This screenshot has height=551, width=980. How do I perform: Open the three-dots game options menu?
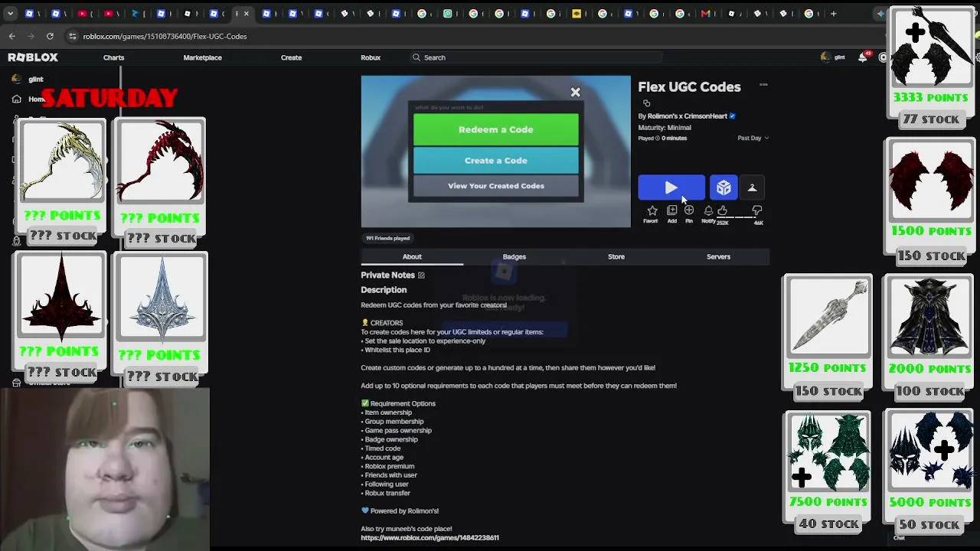[763, 85]
